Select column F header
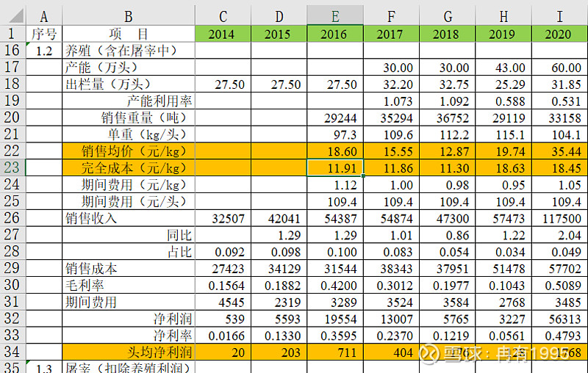The width and height of the screenshot is (588, 373). tap(391, 16)
